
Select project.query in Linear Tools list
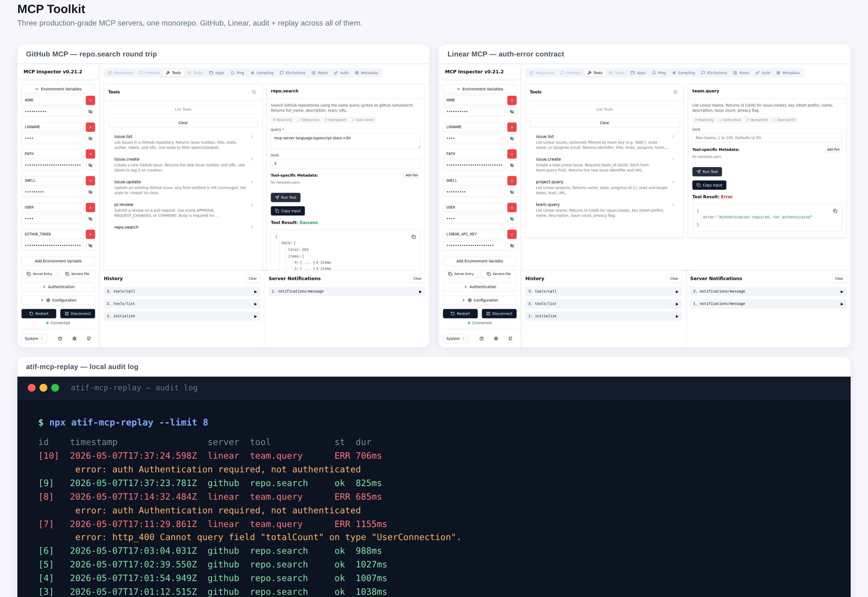(604, 187)
